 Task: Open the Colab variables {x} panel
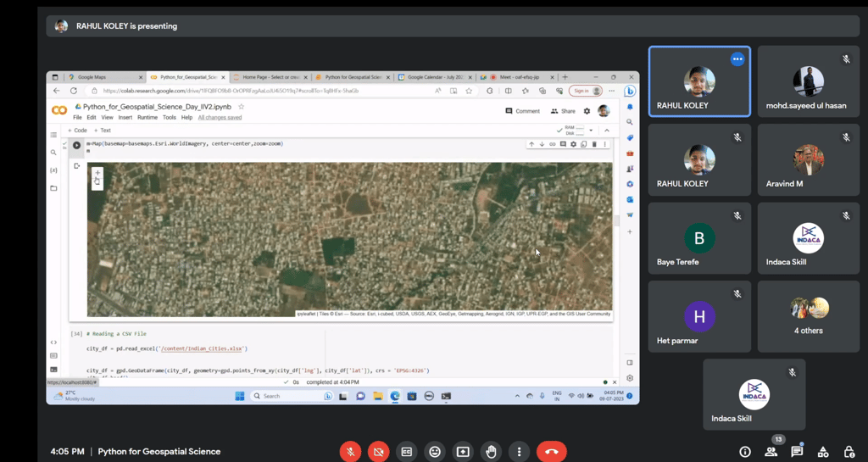(53, 170)
